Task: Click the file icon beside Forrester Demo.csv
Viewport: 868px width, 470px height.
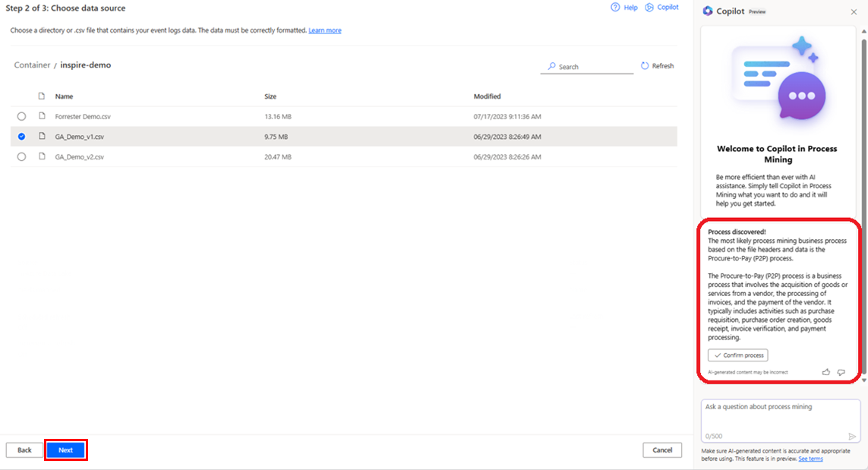Action: pos(42,116)
